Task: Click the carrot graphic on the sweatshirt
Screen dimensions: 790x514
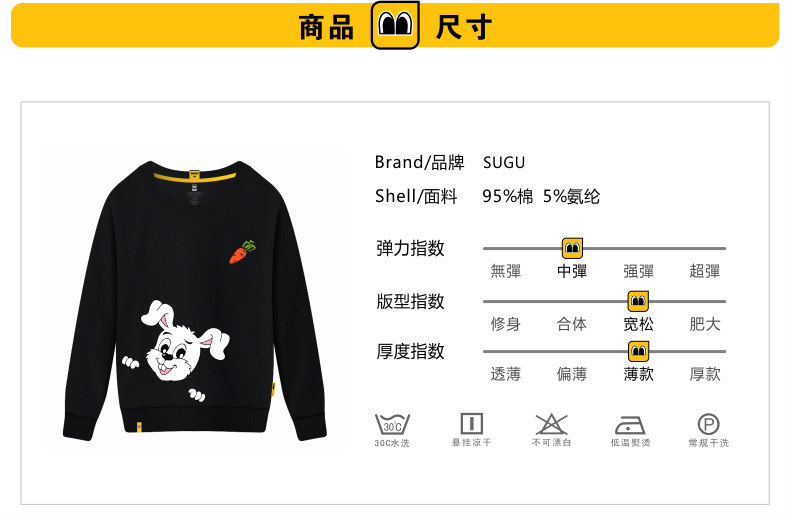Action: click(x=242, y=252)
